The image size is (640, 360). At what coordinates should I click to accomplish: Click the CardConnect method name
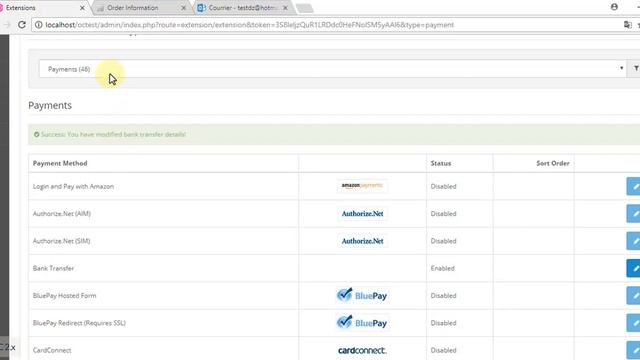tap(52, 351)
